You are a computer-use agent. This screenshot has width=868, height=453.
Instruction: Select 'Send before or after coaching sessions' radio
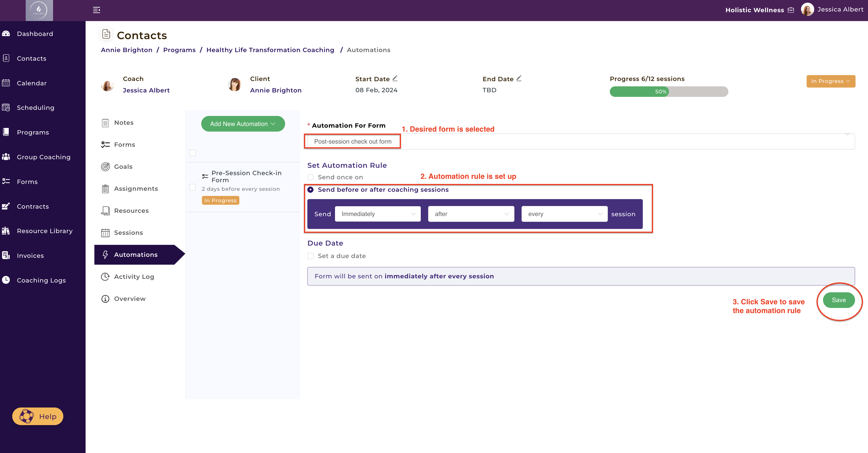tap(310, 190)
